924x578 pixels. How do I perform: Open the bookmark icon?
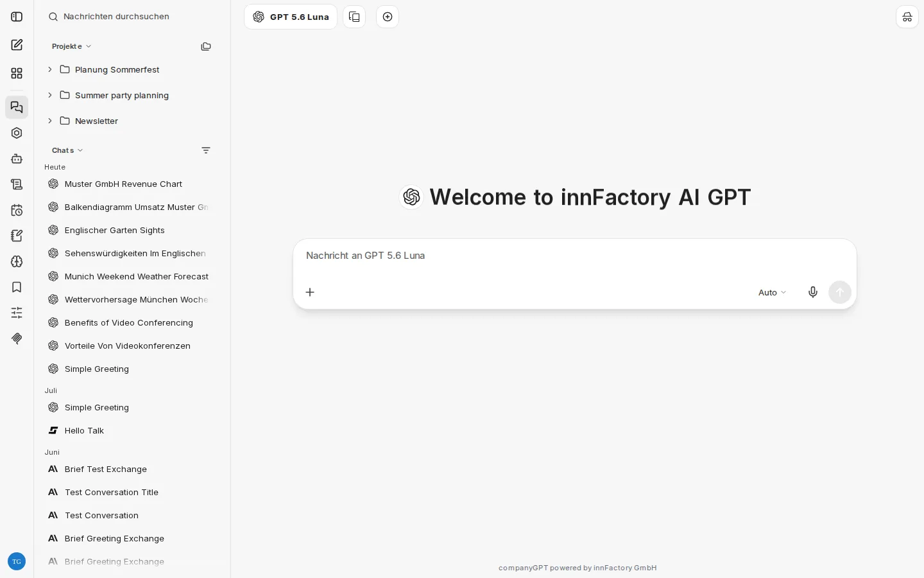[17, 287]
